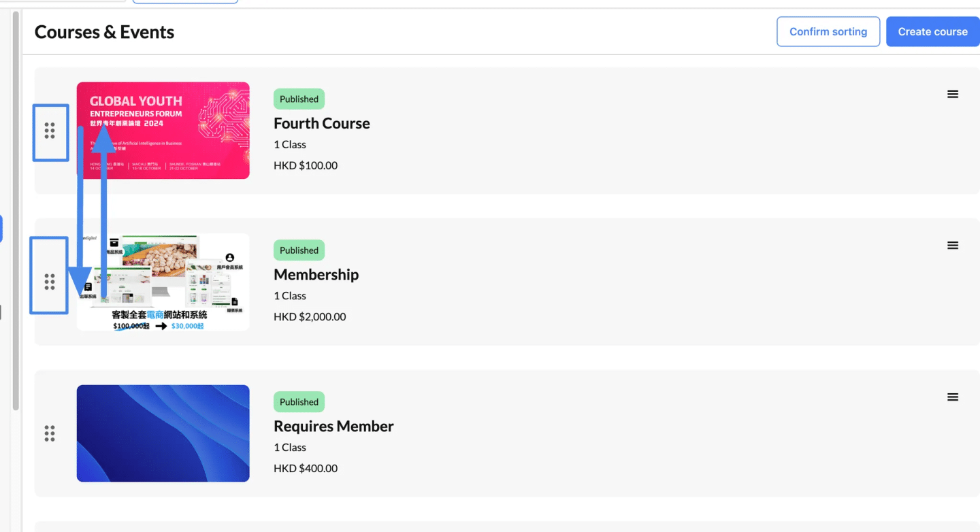This screenshot has width=980, height=532.
Task: Click the HKD $2,000.00 price
Action: point(310,316)
